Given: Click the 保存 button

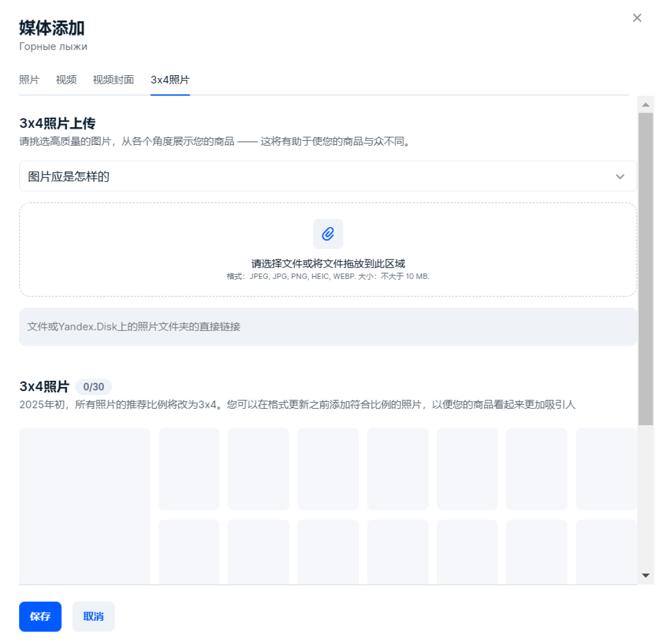Looking at the screenshot, I should point(40,616).
